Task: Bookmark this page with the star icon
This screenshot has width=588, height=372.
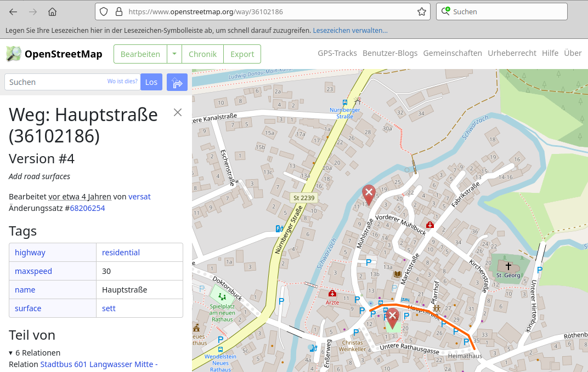Action: 421,12
